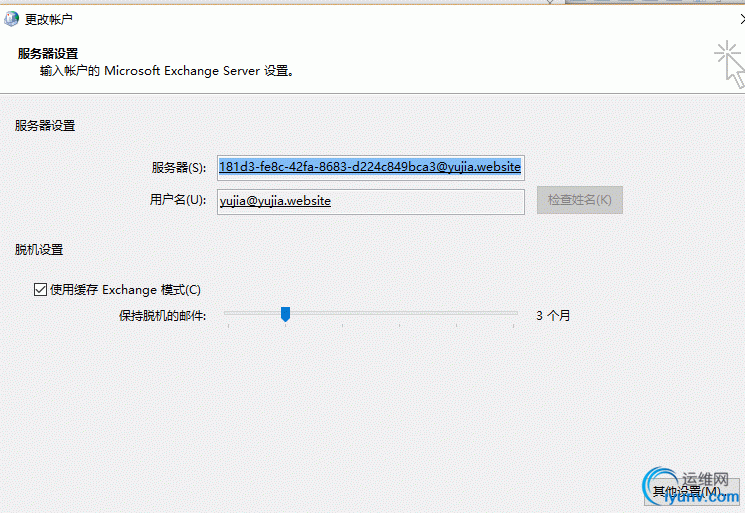This screenshot has width=745, height=513.
Task: Click the 检查姓名(K) button
Action: pos(580,200)
